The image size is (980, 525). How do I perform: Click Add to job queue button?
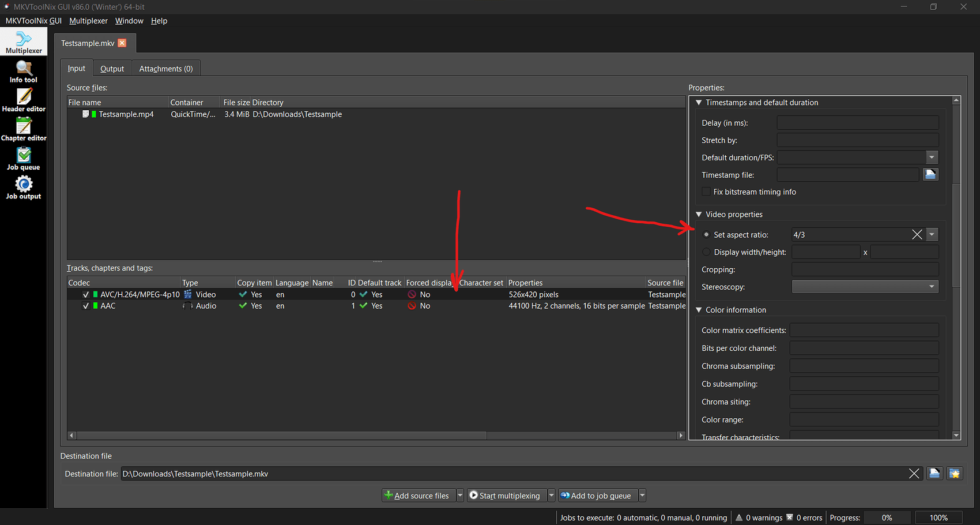[595, 496]
